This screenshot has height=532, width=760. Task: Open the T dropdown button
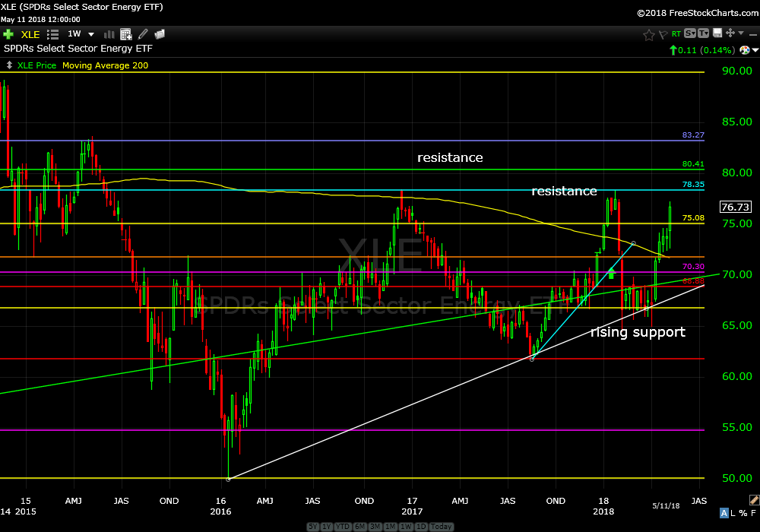point(704,33)
